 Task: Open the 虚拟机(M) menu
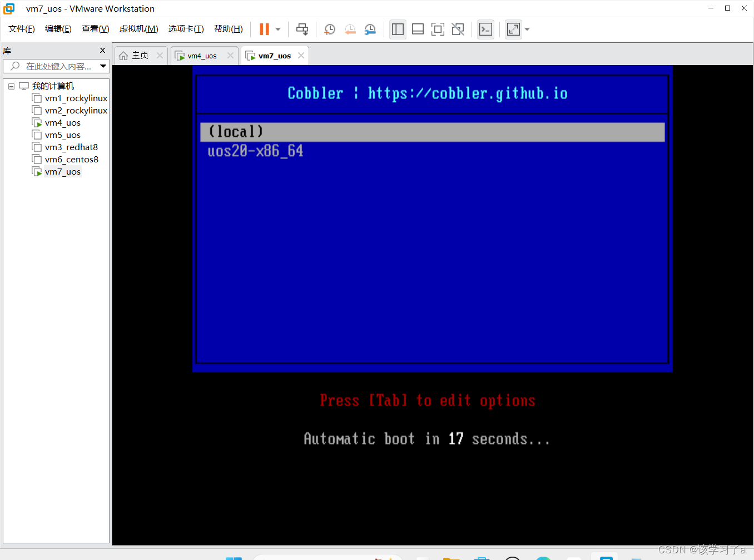tap(139, 29)
